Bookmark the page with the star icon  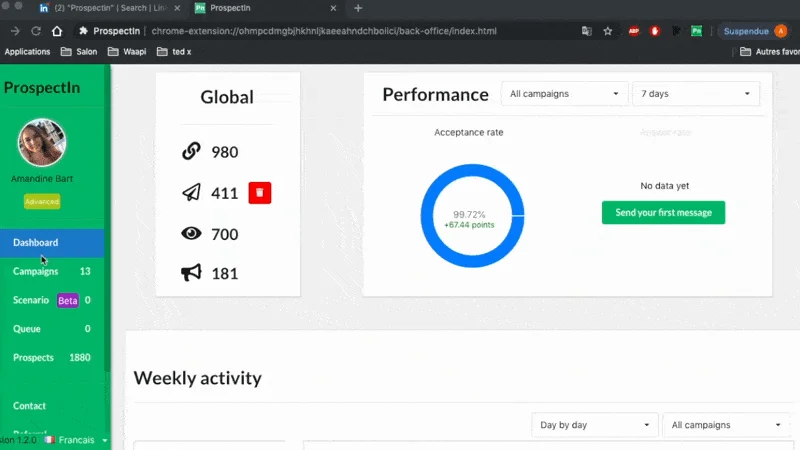click(x=607, y=31)
